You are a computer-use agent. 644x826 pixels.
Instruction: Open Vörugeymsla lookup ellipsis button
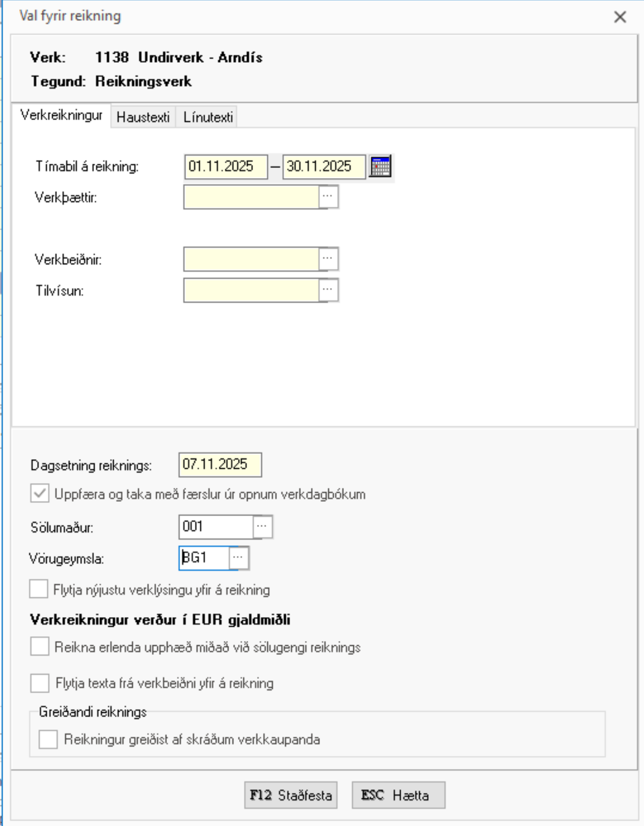tap(238, 558)
